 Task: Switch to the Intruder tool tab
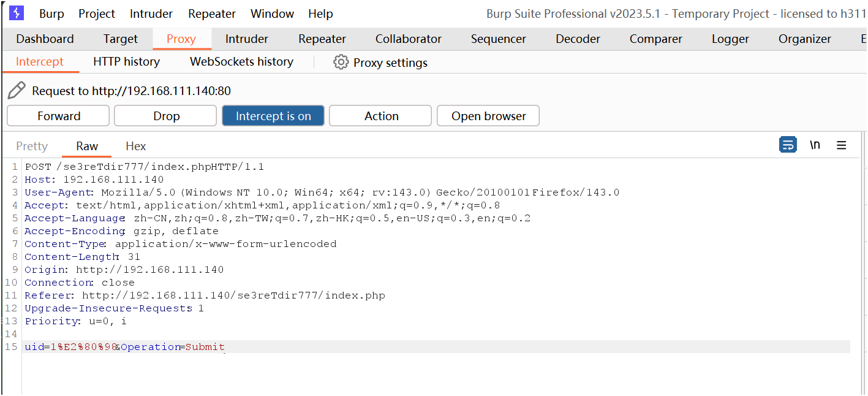[247, 39]
